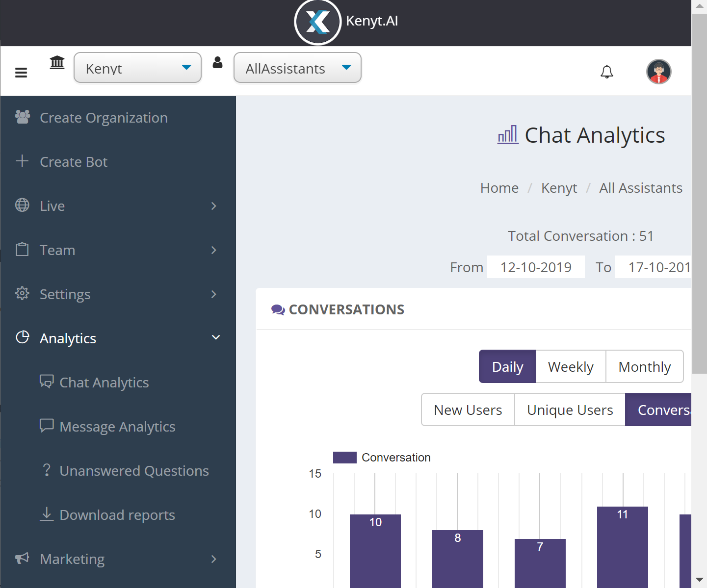The image size is (707, 588).
Task: Switch to Weekly view
Action: (570, 366)
